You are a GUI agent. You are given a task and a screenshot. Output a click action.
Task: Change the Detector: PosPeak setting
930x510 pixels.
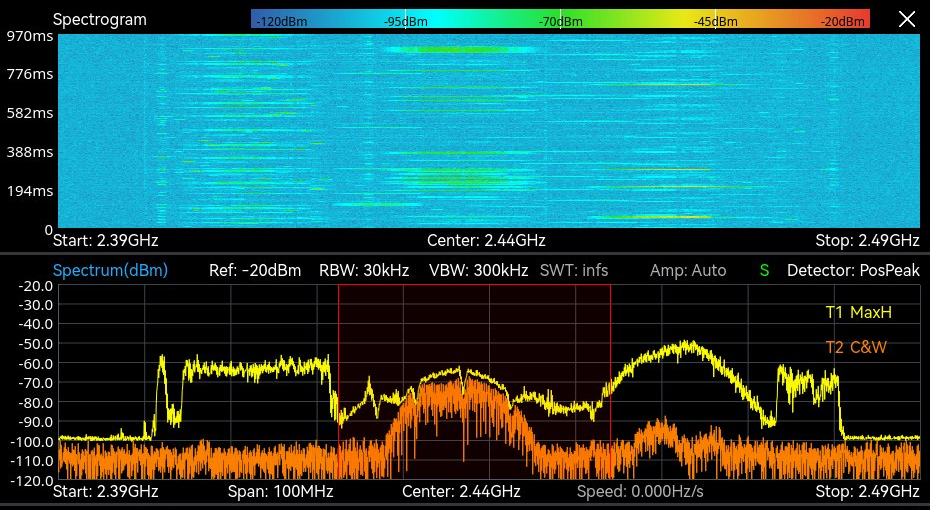pos(853,270)
